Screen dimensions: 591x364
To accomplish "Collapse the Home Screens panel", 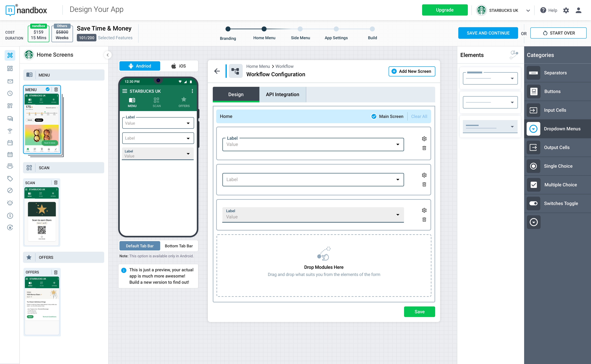I will click(108, 55).
